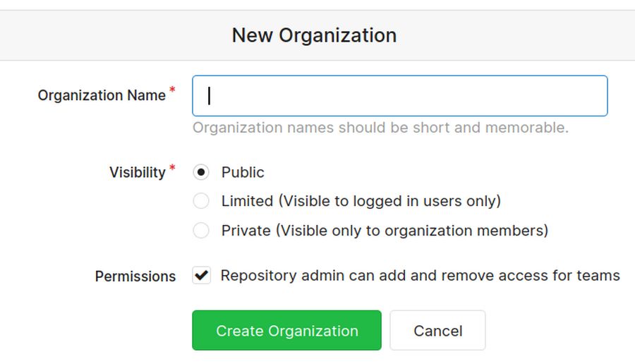Select the Public visibility radio button
Viewport: 635px width, 364px height.
coord(201,172)
